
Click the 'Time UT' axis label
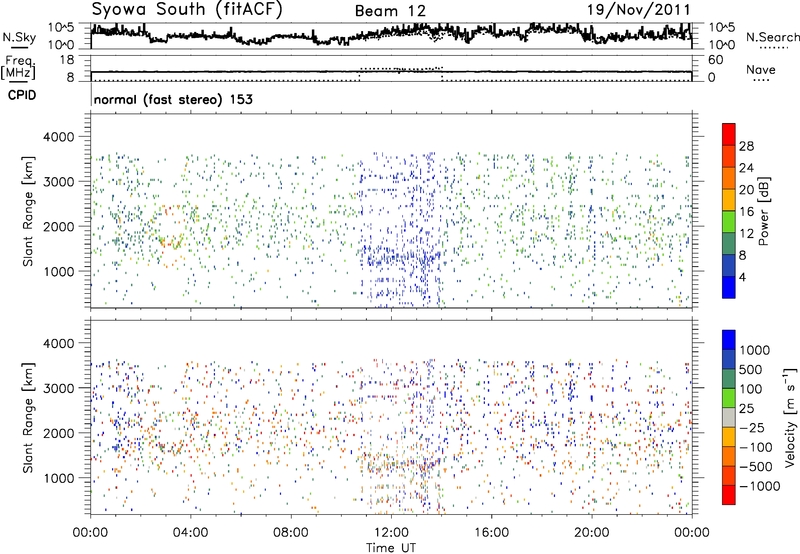(391, 548)
